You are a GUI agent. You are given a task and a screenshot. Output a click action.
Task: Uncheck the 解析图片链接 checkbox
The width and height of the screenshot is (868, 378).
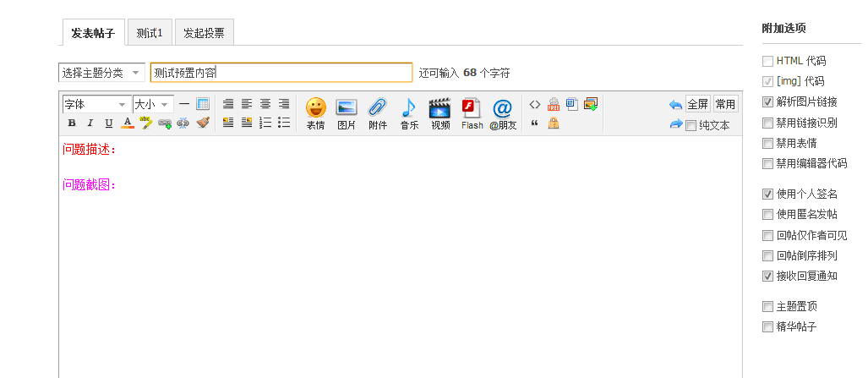(767, 102)
